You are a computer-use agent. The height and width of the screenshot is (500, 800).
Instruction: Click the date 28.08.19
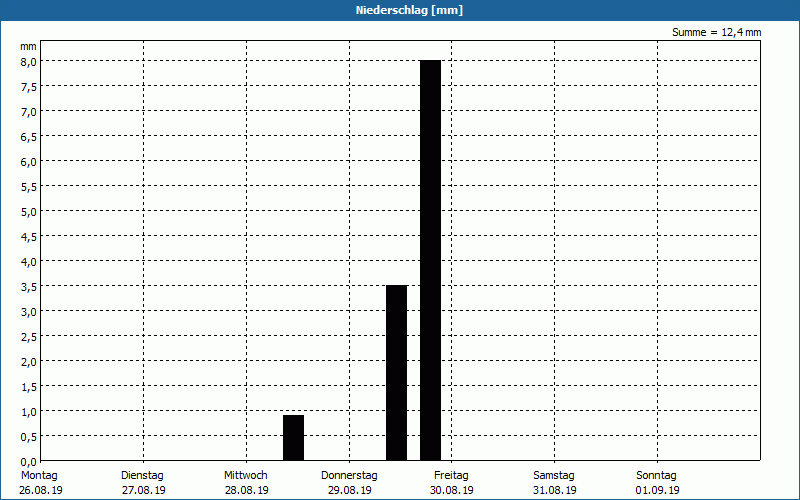pos(246,490)
